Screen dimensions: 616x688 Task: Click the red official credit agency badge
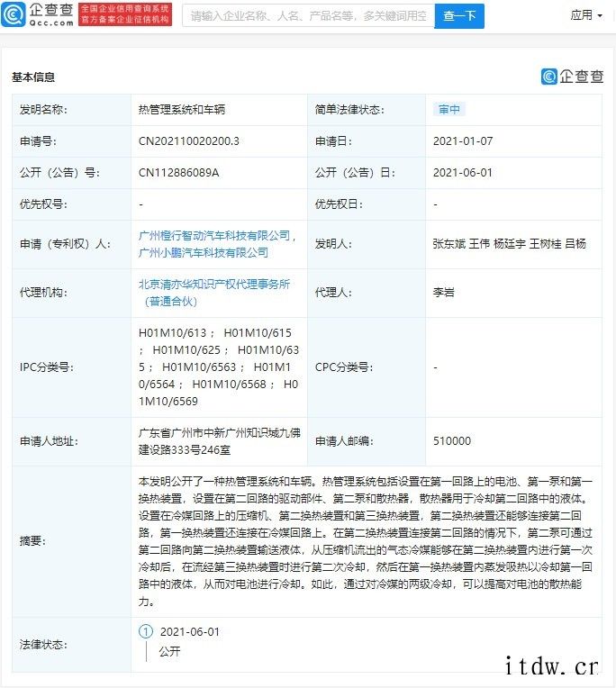[125, 14]
